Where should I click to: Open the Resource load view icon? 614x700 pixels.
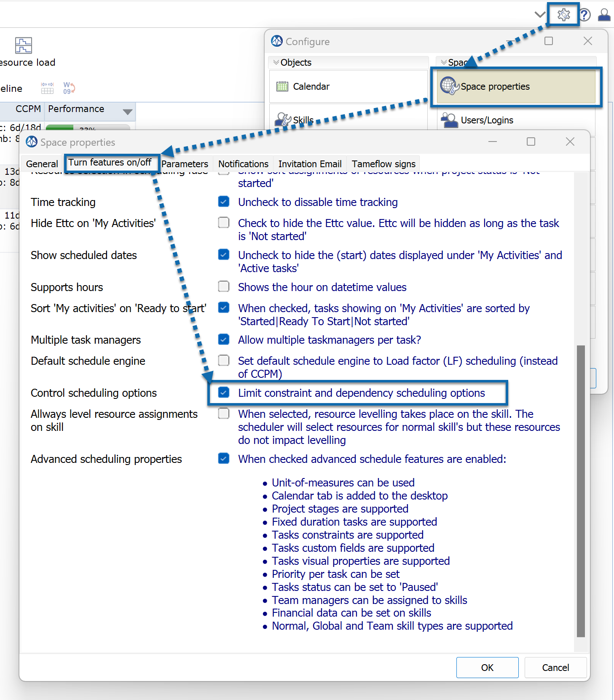pyautogui.click(x=24, y=45)
